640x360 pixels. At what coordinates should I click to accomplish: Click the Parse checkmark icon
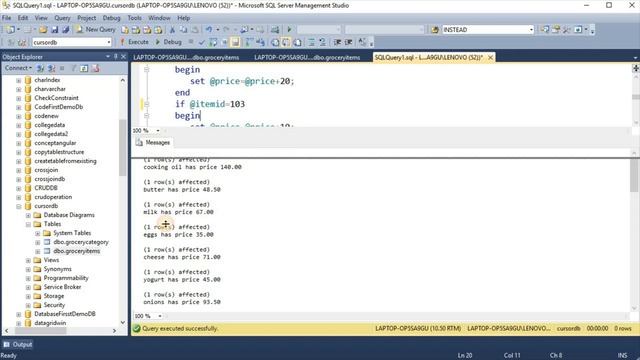pos(202,42)
